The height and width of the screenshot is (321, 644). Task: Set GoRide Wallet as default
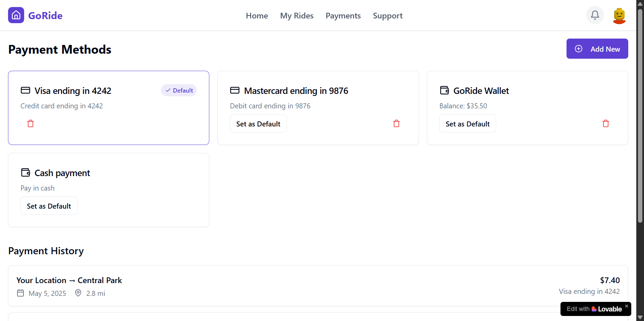click(468, 123)
